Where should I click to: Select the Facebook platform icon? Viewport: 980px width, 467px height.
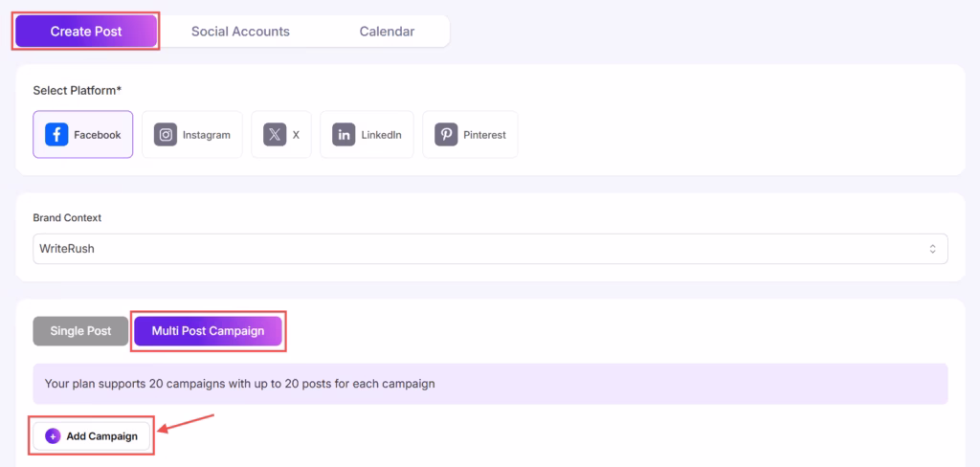56,134
